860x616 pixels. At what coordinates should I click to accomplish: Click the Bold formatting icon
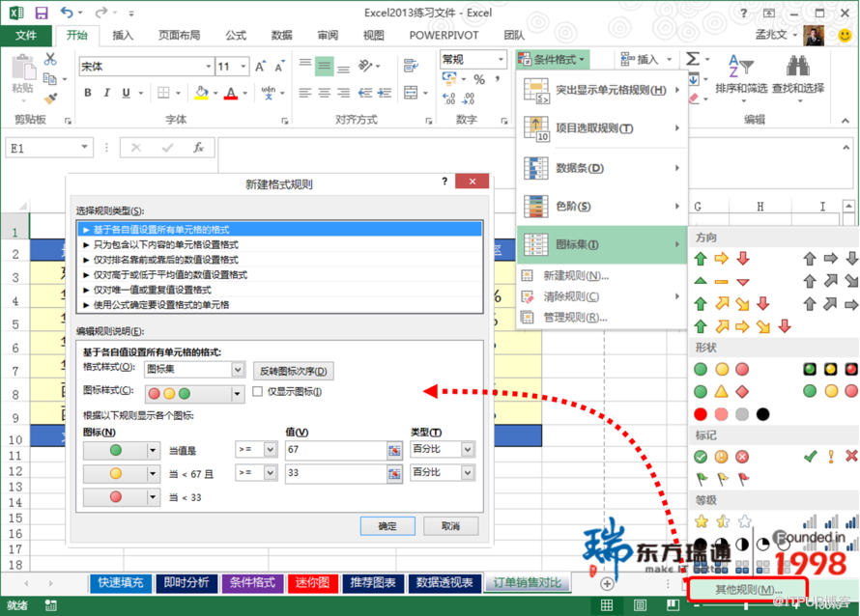88,94
